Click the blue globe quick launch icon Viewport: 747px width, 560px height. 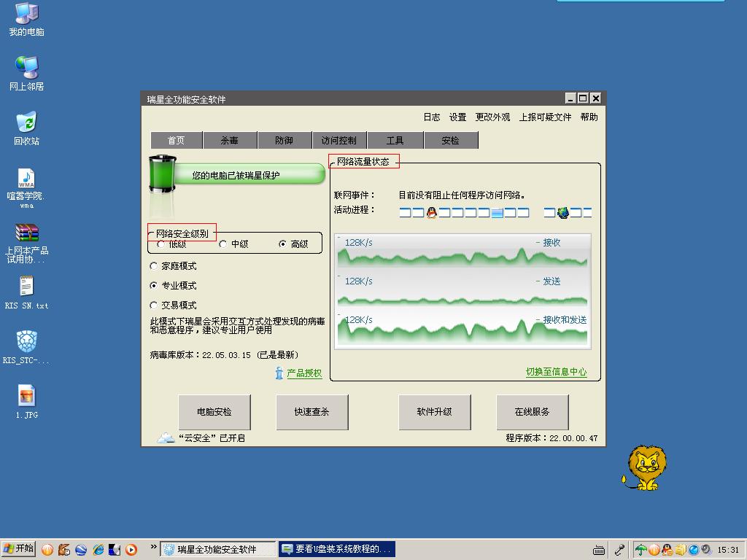(x=81, y=550)
